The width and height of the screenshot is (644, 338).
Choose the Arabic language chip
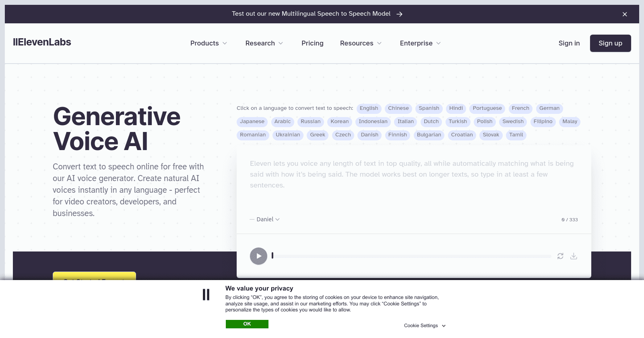[x=283, y=122]
